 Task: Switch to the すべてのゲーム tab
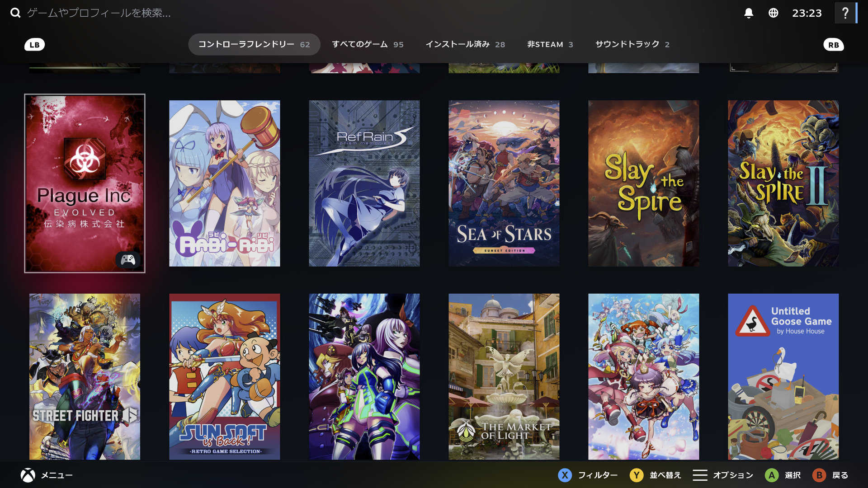point(368,44)
